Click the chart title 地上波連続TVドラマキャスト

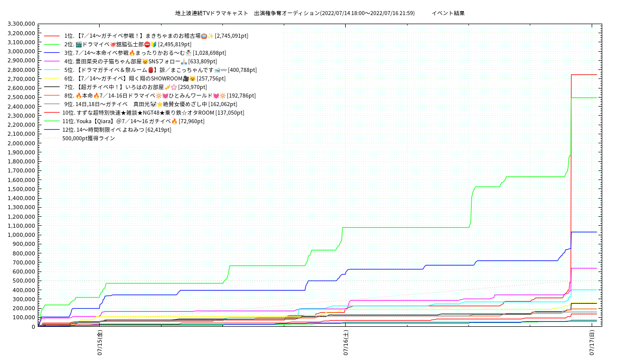211,13
